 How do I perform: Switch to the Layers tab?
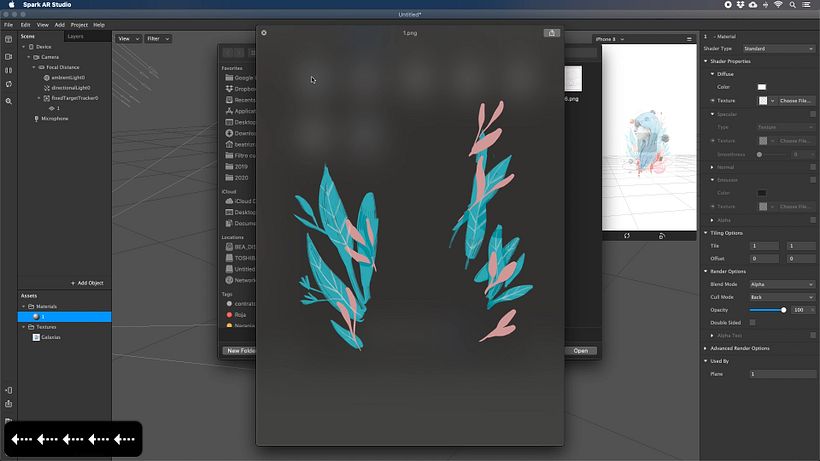tap(75, 36)
